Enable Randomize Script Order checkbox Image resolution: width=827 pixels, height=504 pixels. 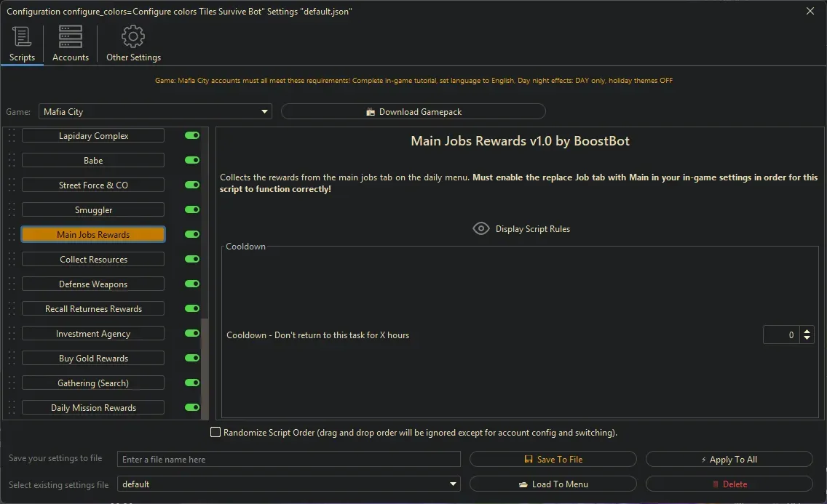coord(215,431)
